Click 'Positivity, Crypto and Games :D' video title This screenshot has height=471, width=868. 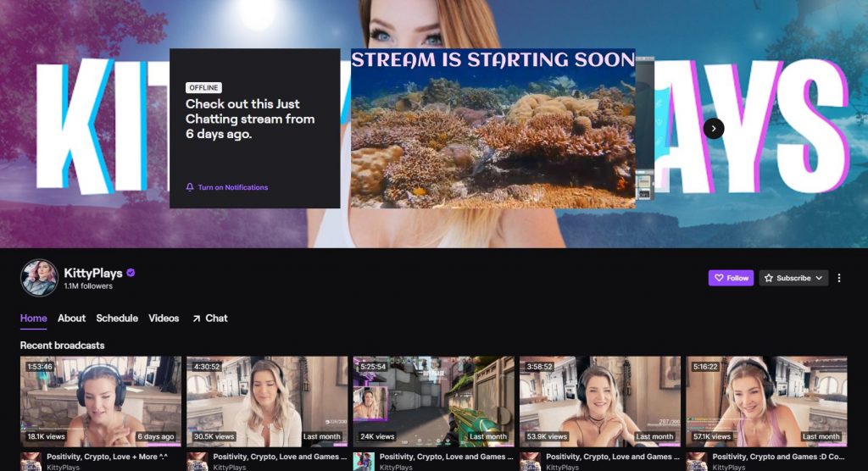coord(778,457)
